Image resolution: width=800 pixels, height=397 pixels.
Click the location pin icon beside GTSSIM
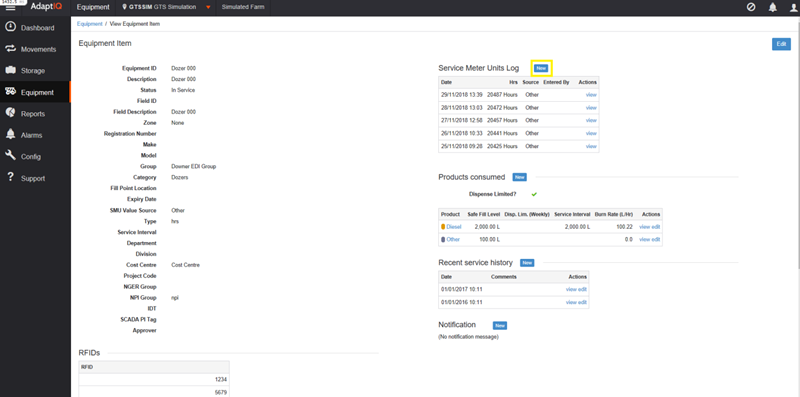pyautogui.click(x=125, y=7)
